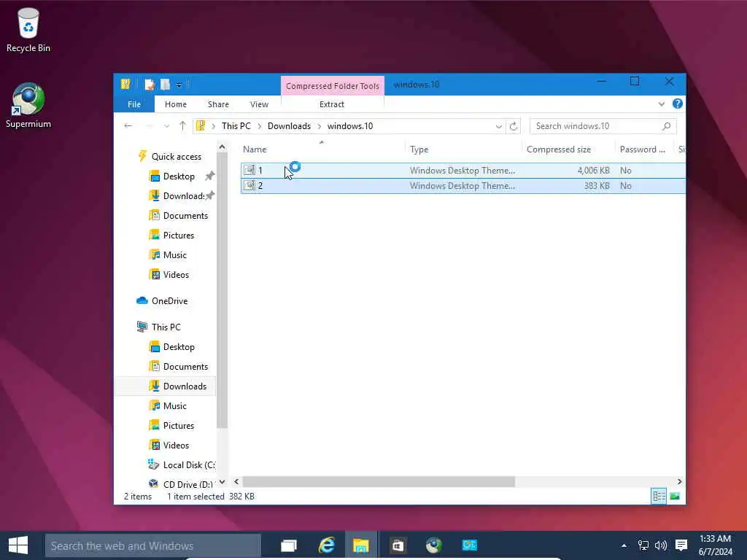Open Help with the question mark icon
This screenshot has width=747, height=560.
click(678, 104)
